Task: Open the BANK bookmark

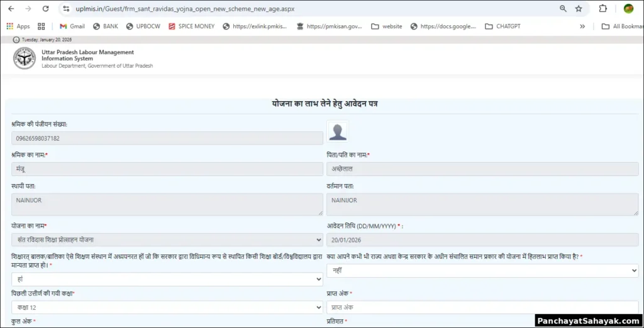Action: click(106, 26)
